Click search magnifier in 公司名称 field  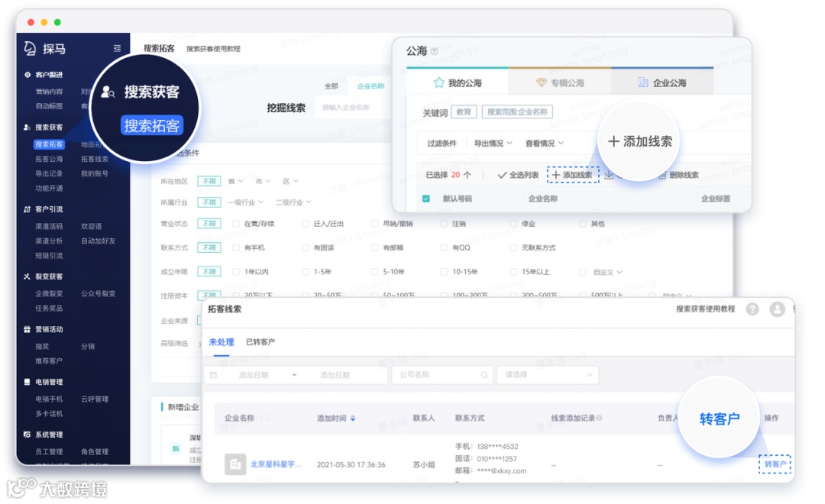click(484, 375)
